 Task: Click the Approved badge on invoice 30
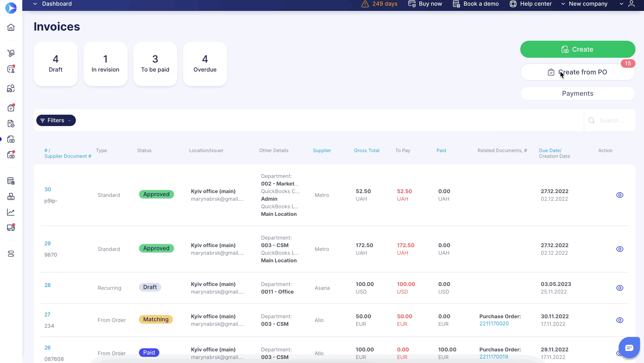click(x=156, y=194)
